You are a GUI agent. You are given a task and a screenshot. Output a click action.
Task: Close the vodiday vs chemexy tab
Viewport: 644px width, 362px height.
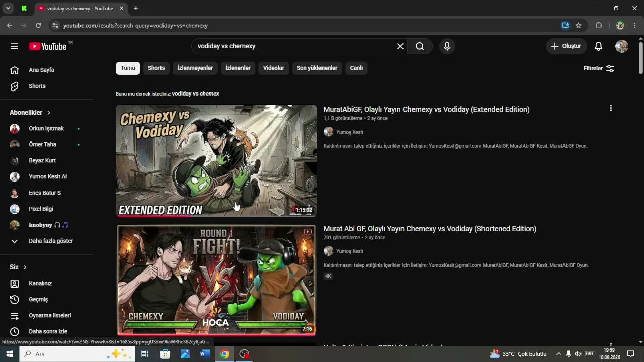pyautogui.click(x=122, y=8)
